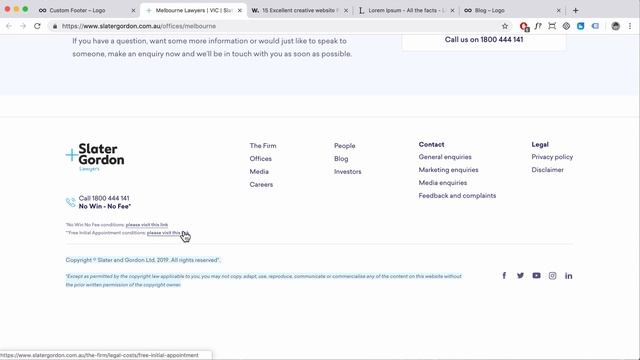Open the Offices footer link
The height and width of the screenshot is (360, 640).
tap(260, 159)
